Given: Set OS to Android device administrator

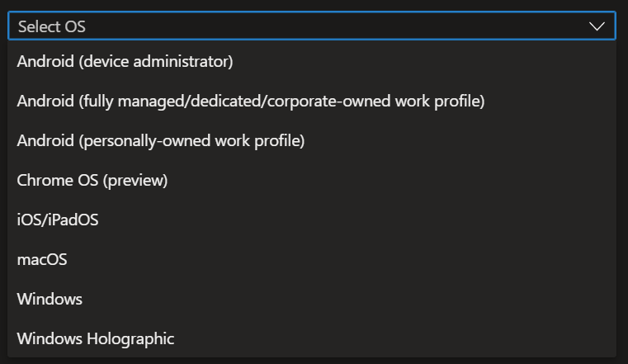Looking at the screenshot, I should click(x=125, y=61).
